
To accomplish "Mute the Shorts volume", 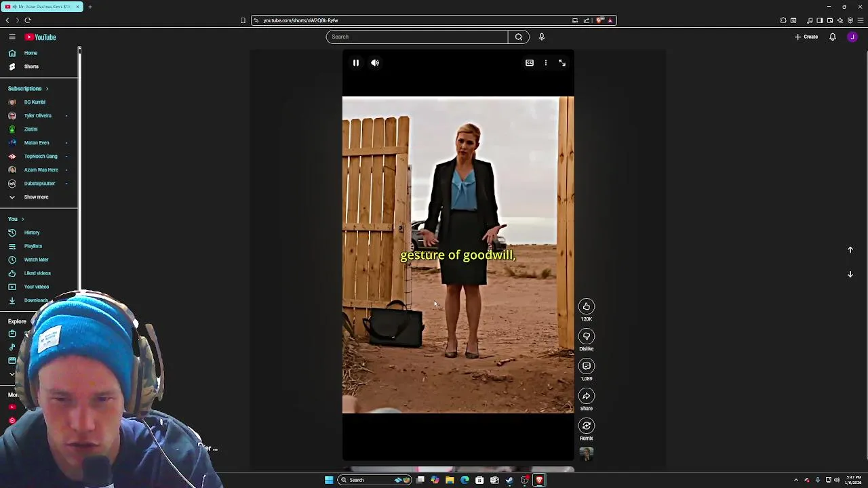I will [x=375, y=62].
